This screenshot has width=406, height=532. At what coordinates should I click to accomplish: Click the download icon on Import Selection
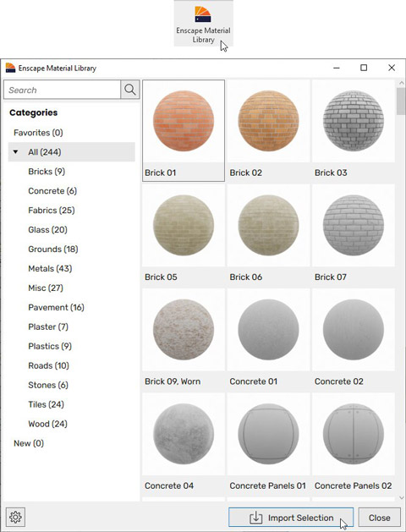coord(256,518)
